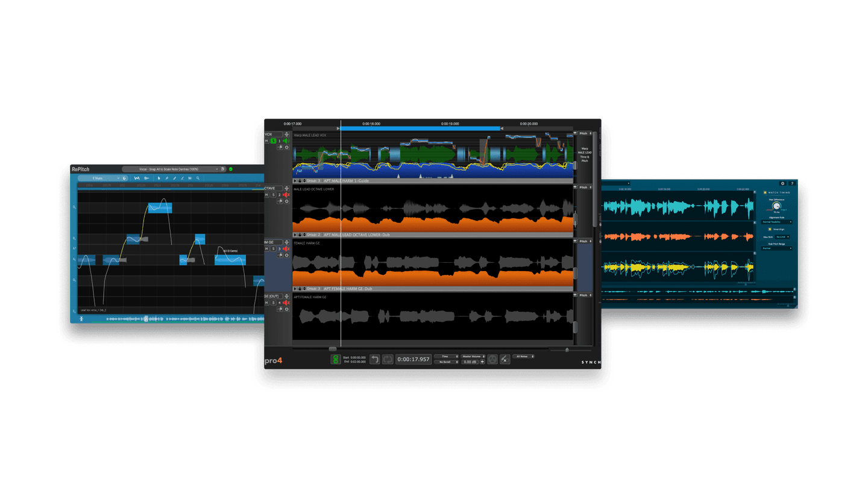
Task: Open the No Scroll dropdown
Action: (447, 362)
